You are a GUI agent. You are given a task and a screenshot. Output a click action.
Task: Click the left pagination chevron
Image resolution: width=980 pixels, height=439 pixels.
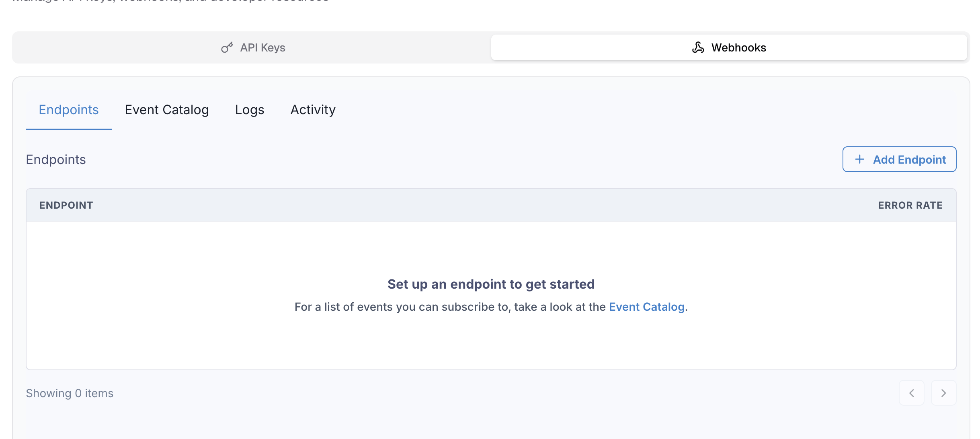point(912,393)
